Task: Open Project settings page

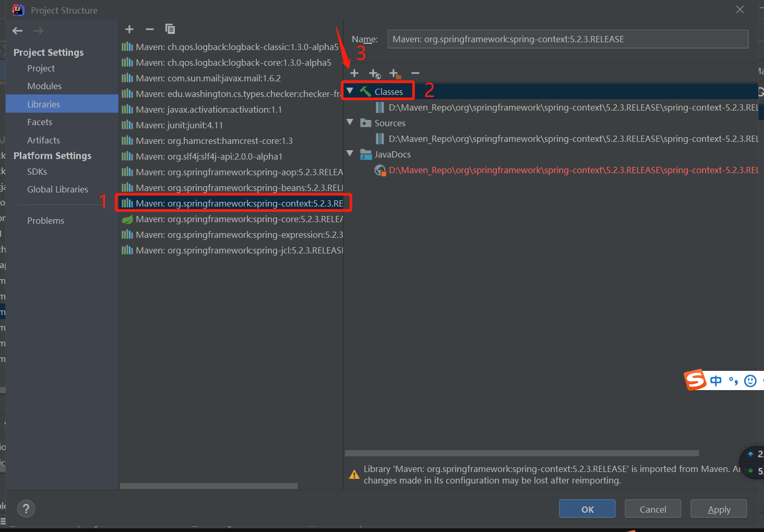Action: point(41,68)
